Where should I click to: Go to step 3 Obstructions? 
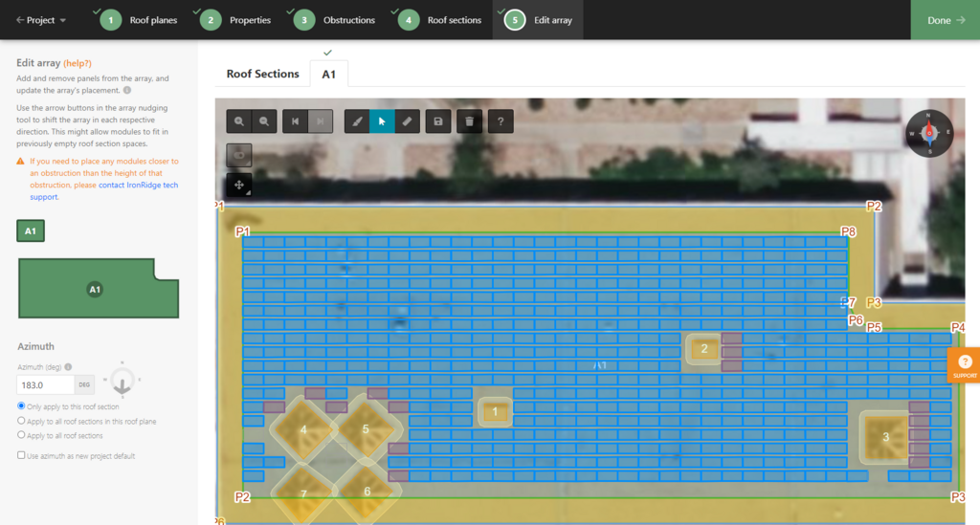tap(335, 20)
